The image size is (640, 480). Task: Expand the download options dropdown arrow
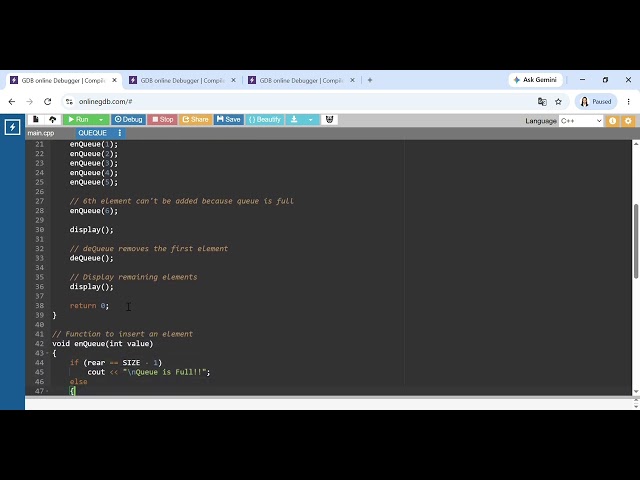[x=311, y=119]
